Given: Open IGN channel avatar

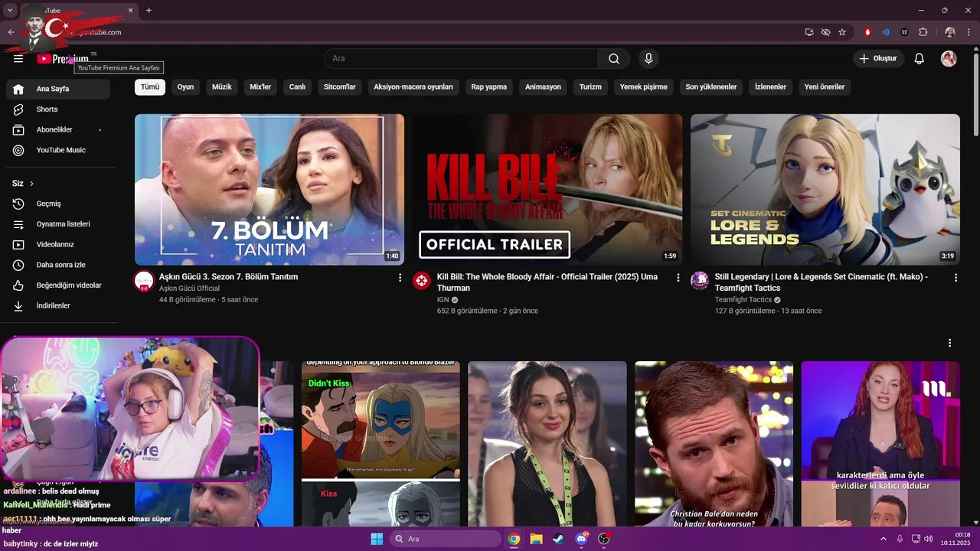Looking at the screenshot, I should (x=422, y=281).
